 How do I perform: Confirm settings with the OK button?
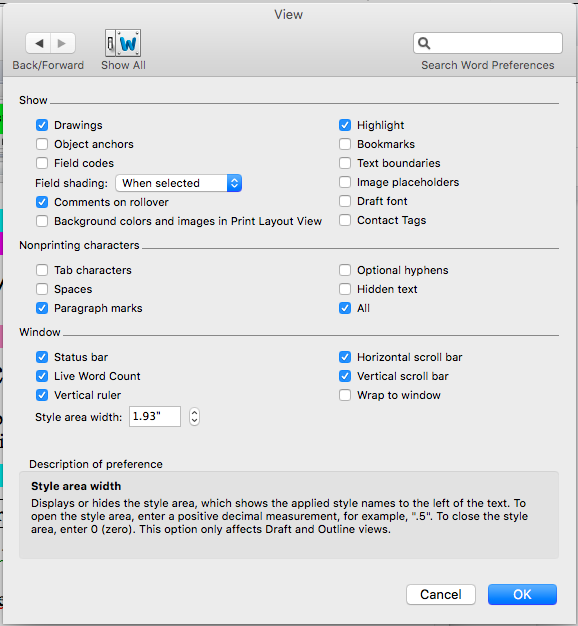point(522,594)
